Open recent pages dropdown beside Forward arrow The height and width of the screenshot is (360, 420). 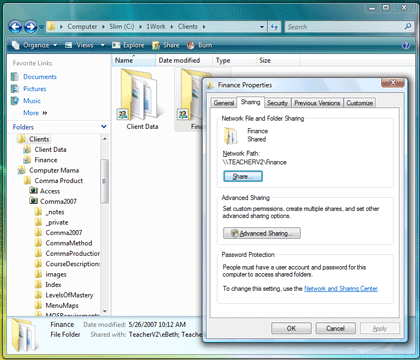(41, 27)
